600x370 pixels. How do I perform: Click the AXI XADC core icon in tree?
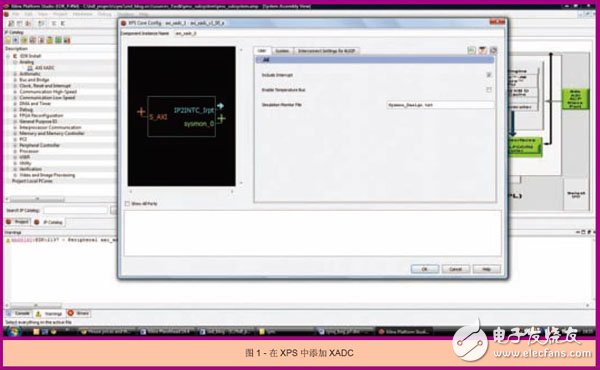30,68
